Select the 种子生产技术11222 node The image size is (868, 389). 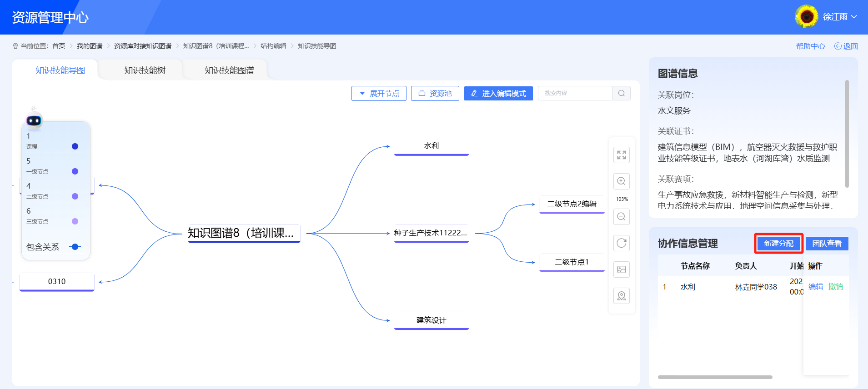431,234
